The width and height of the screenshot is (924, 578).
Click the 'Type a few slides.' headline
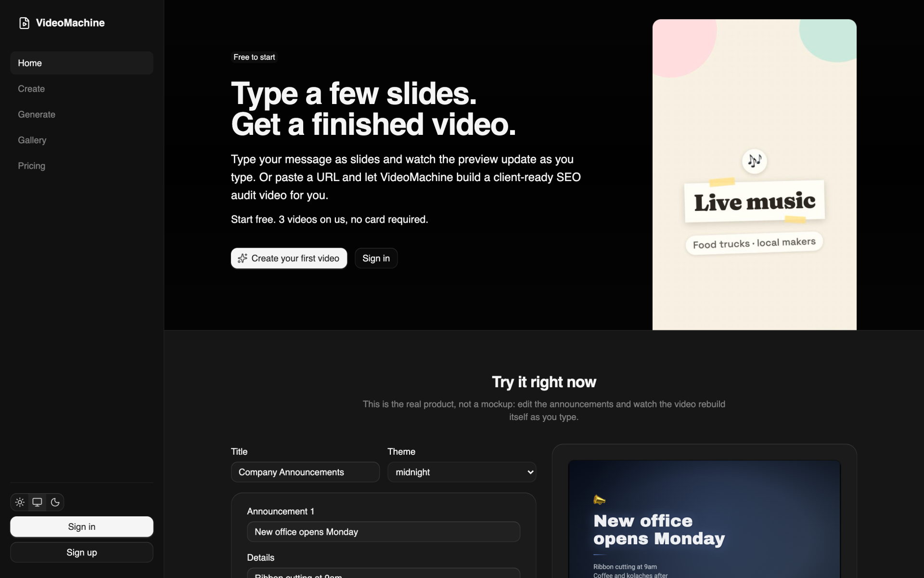tap(354, 93)
